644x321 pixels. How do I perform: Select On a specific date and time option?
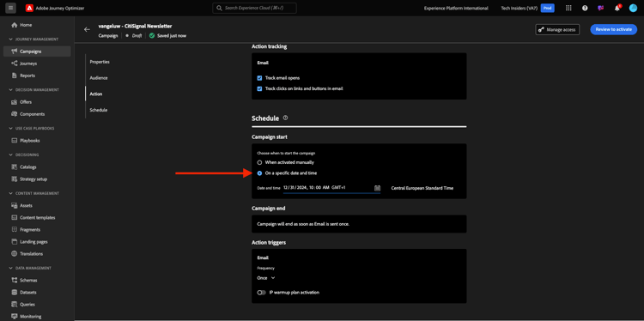(259, 173)
